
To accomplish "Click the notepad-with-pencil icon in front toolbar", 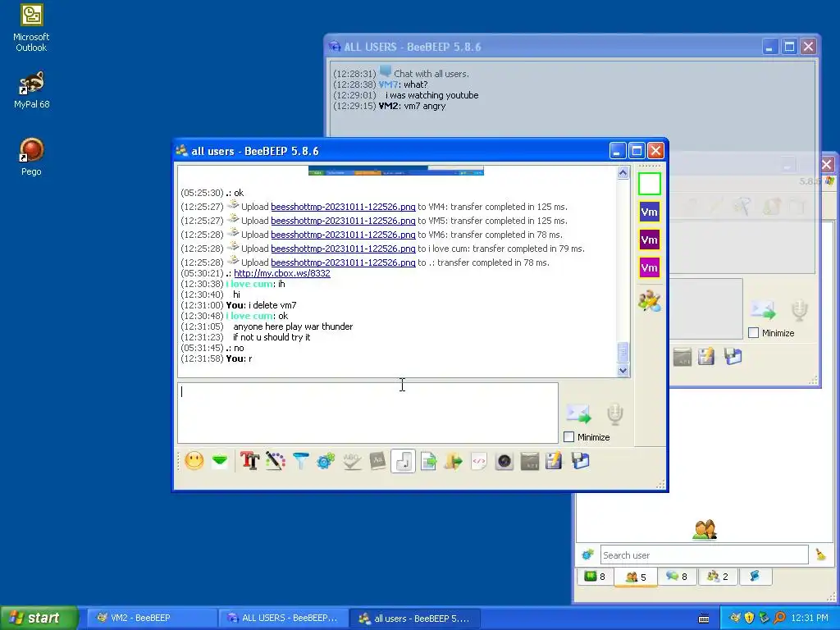I will (x=555, y=461).
